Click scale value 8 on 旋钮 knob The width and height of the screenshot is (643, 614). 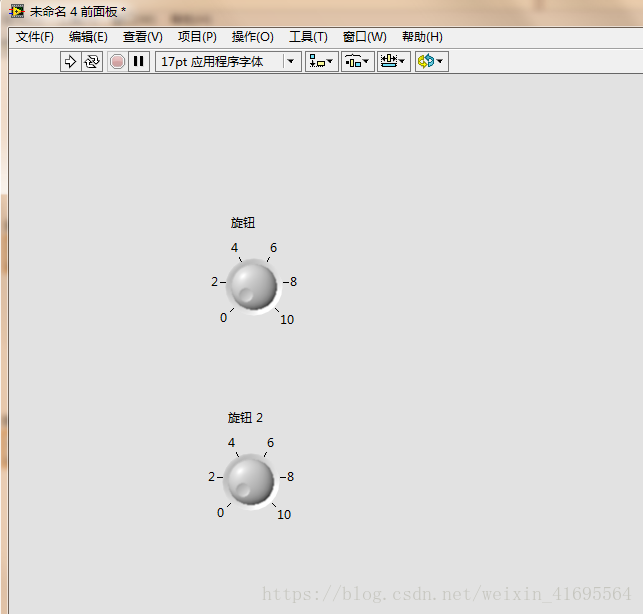(x=293, y=282)
